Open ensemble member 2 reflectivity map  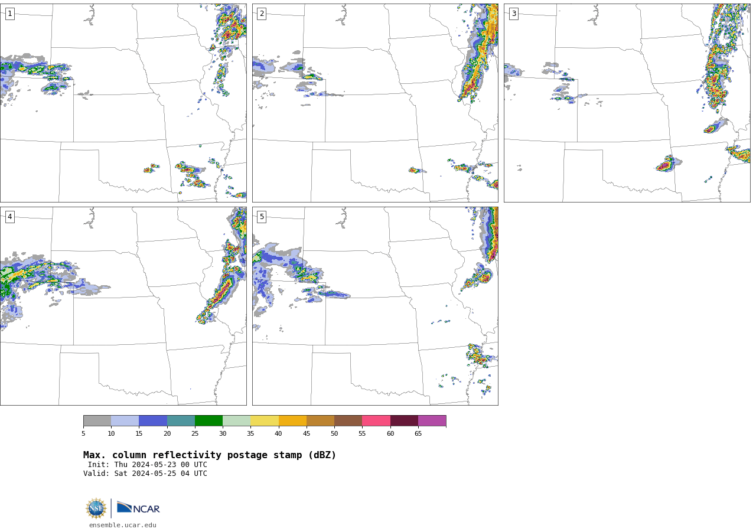pos(375,103)
